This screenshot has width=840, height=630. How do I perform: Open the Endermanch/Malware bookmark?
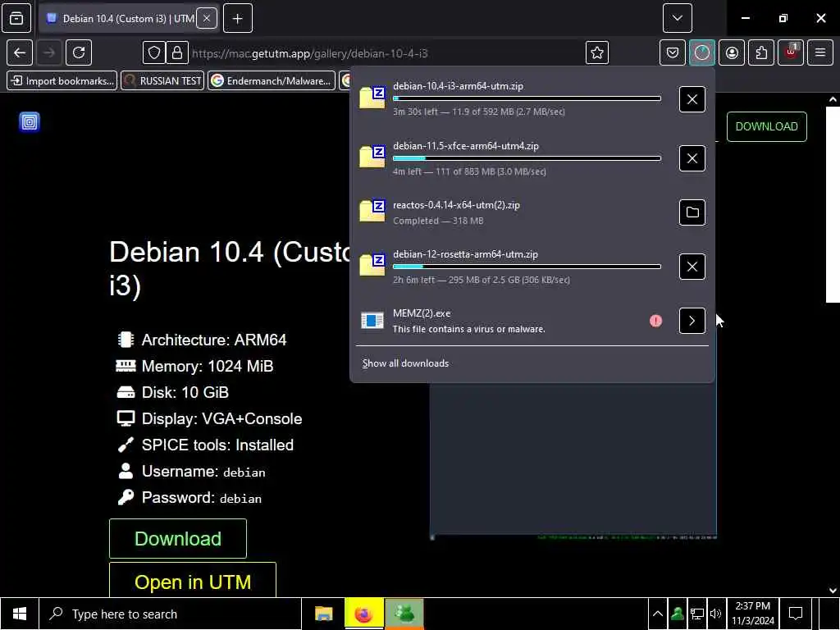coord(272,81)
